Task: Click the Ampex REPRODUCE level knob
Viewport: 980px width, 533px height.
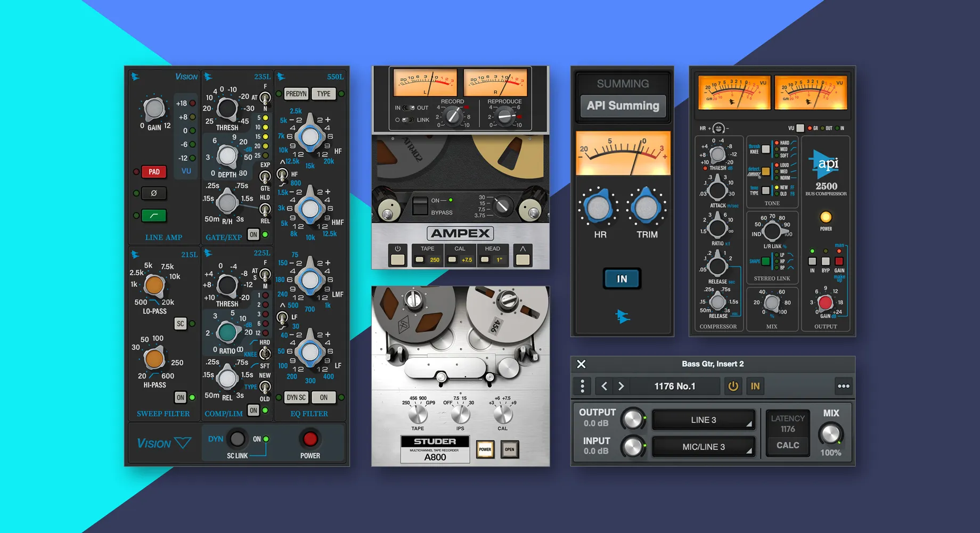Action: pyautogui.click(x=504, y=116)
